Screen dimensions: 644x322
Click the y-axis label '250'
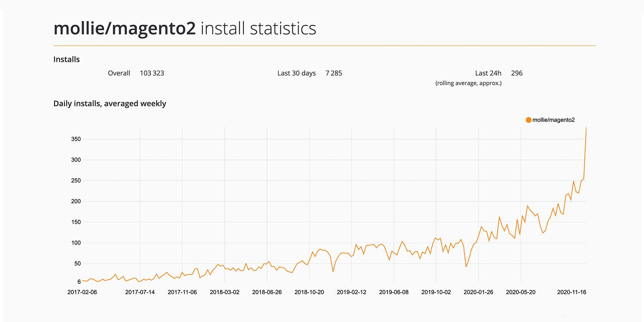76,181
